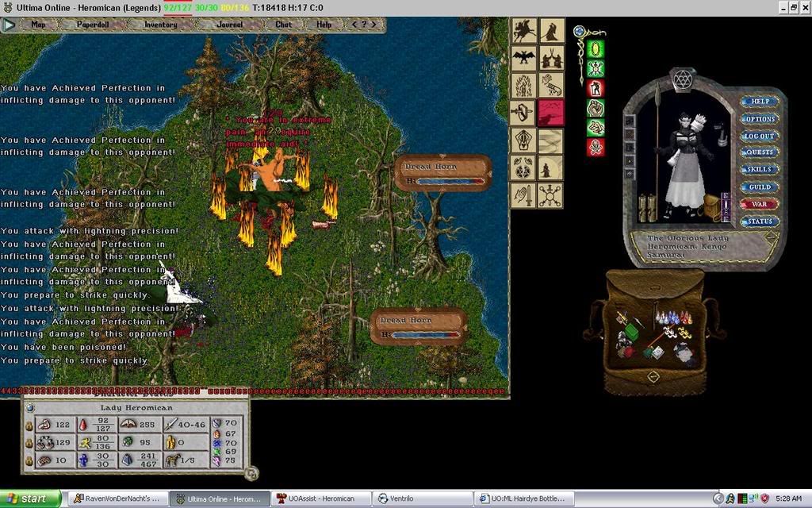Switch to RavenVonDerNacht's taskbar window
The height and width of the screenshot is (508, 812).
click(118, 498)
